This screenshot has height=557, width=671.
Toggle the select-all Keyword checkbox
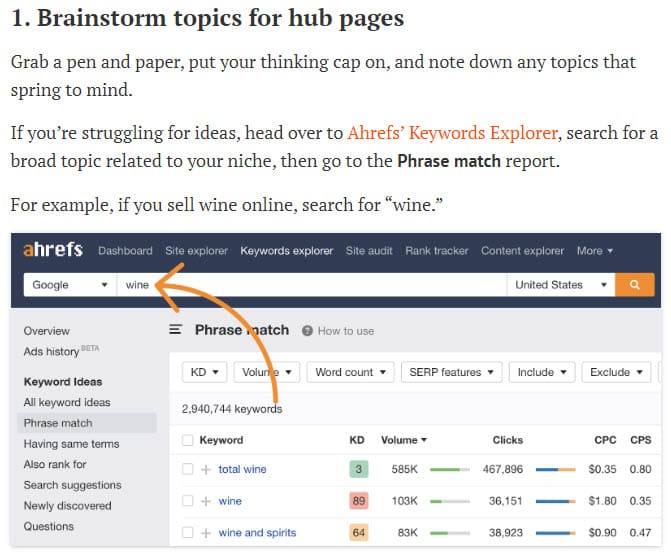(187, 439)
